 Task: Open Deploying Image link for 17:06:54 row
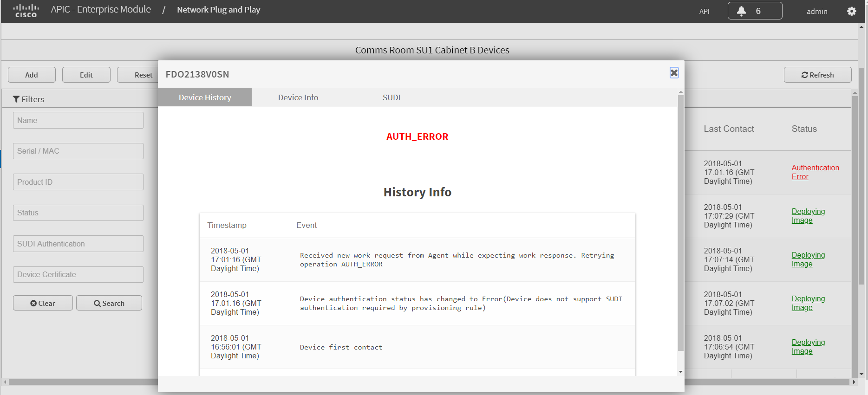(x=808, y=347)
